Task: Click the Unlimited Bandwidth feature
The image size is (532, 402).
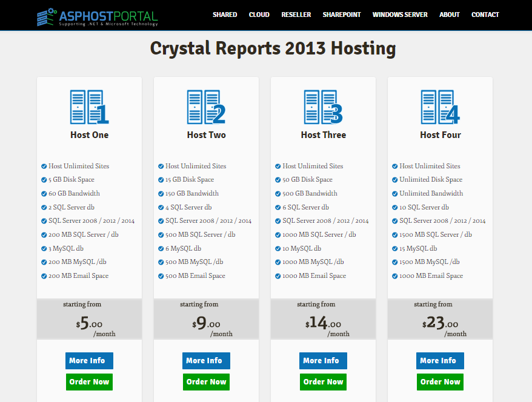Action: pos(431,194)
